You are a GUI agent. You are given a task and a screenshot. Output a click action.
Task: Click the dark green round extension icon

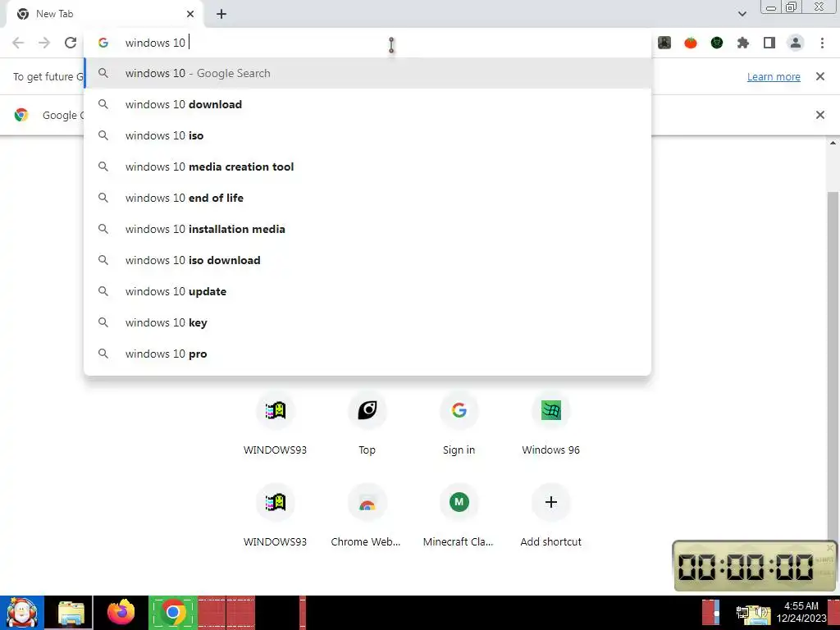[717, 43]
